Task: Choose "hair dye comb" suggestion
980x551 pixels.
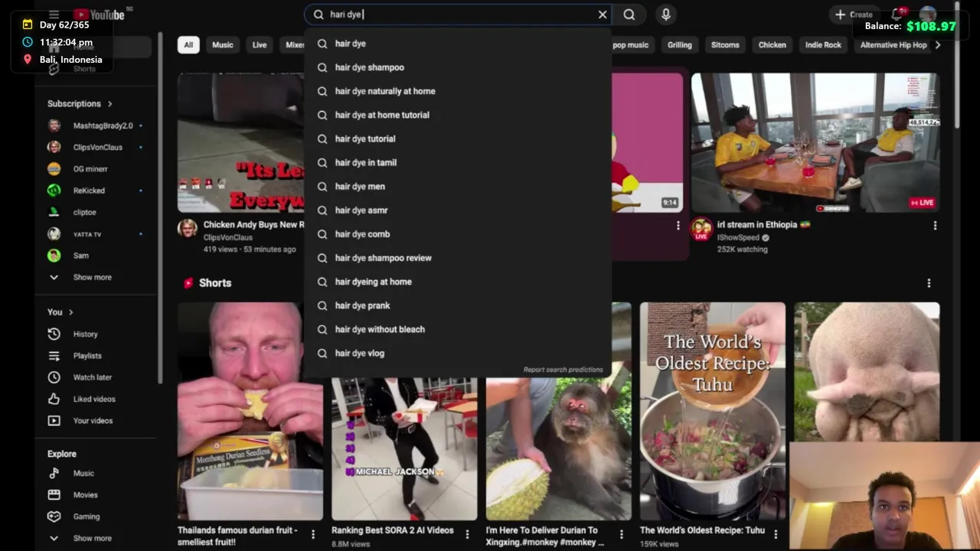Action: (x=458, y=234)
